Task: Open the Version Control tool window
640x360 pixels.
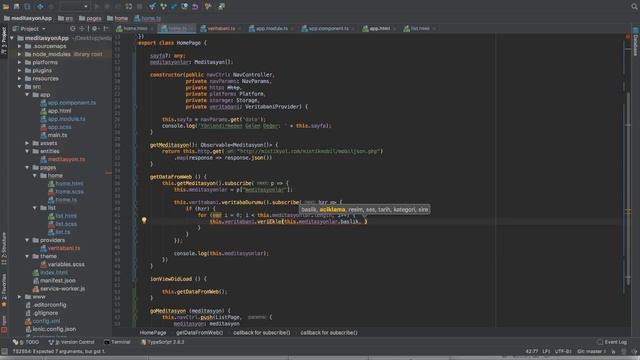Action: tap(71, 342)
